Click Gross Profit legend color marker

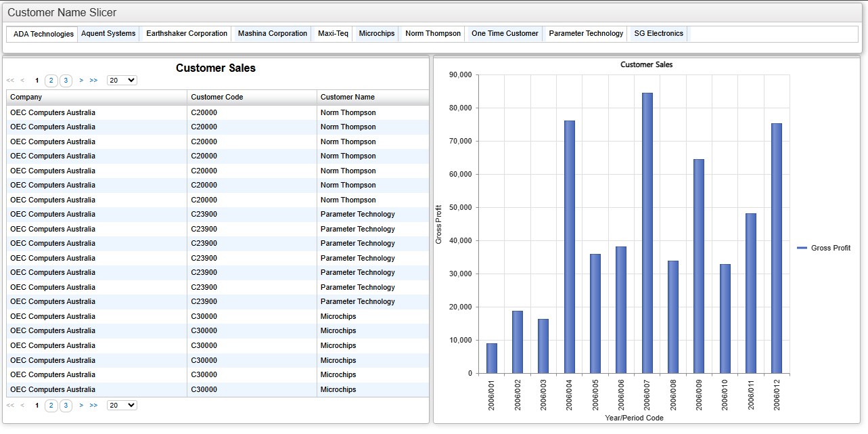pos(802,248)
